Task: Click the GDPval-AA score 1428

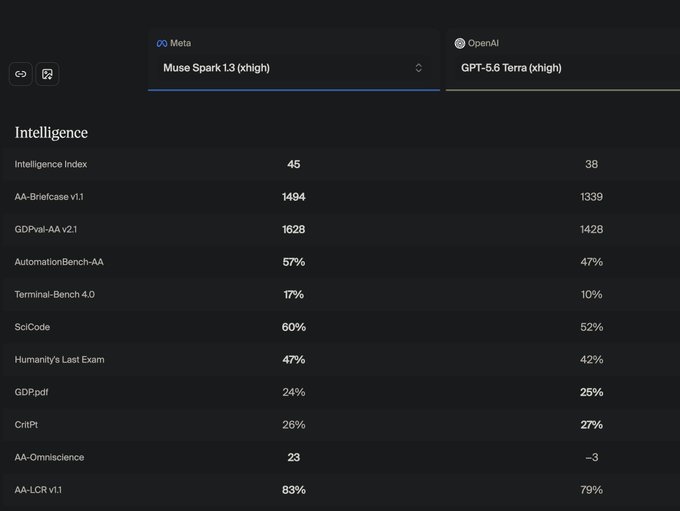Action: click(592, 229)
